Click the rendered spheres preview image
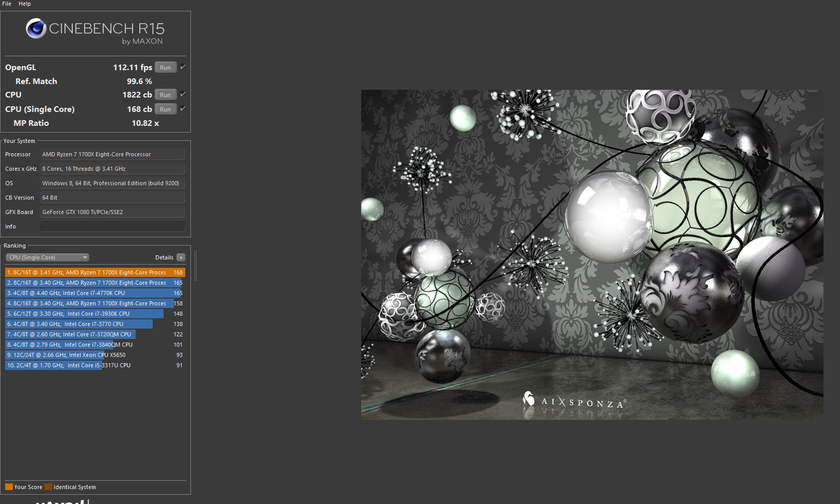The width and height of the screenshot is (840, 504). click(x=592, y=255)
